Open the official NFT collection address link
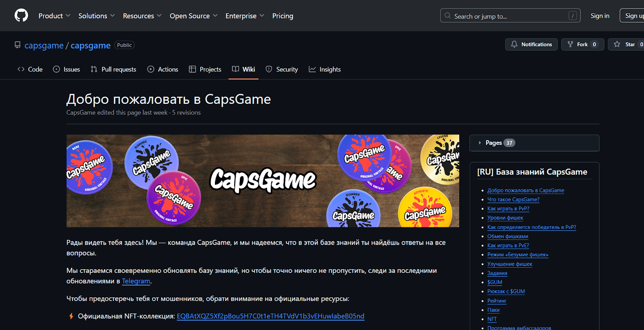This screenshot has height=330, width=644. (x=270, y=316)
